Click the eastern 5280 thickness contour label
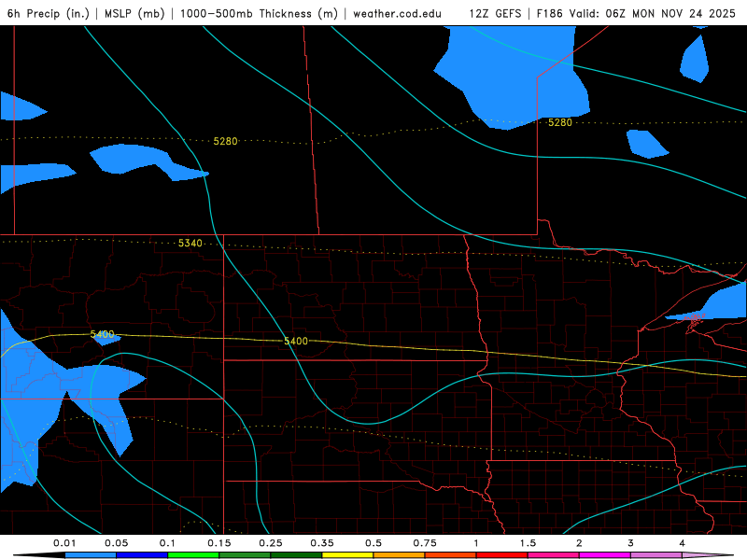The image size is (747, 560). pyautogui.click(x=559, y=123)
